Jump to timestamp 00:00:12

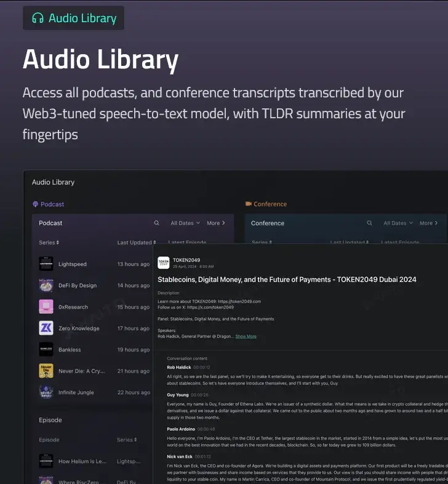tap(201, 368)
